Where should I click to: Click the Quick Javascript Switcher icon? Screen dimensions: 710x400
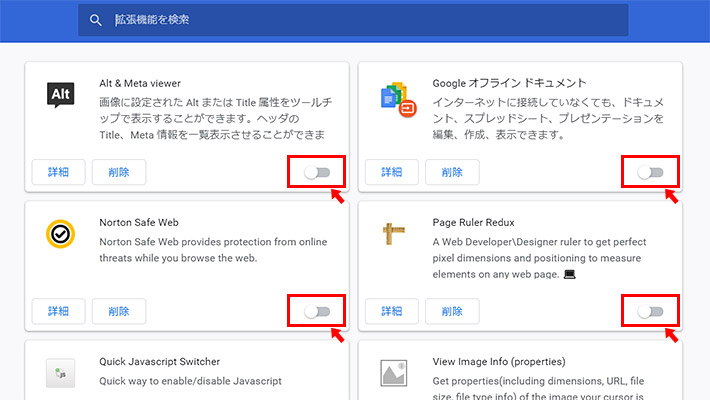pos(60,373)
